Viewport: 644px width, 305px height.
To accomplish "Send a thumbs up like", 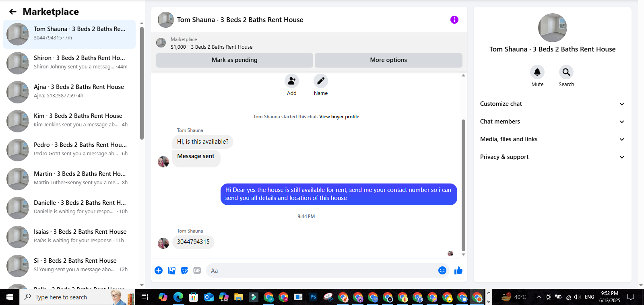I will 458,270.
